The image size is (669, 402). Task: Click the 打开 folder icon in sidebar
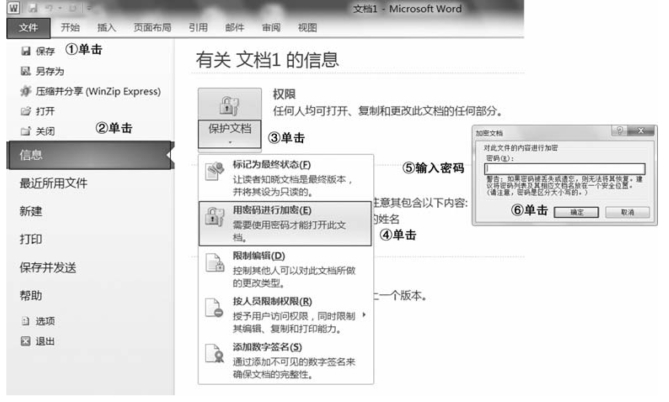point(26,111)
